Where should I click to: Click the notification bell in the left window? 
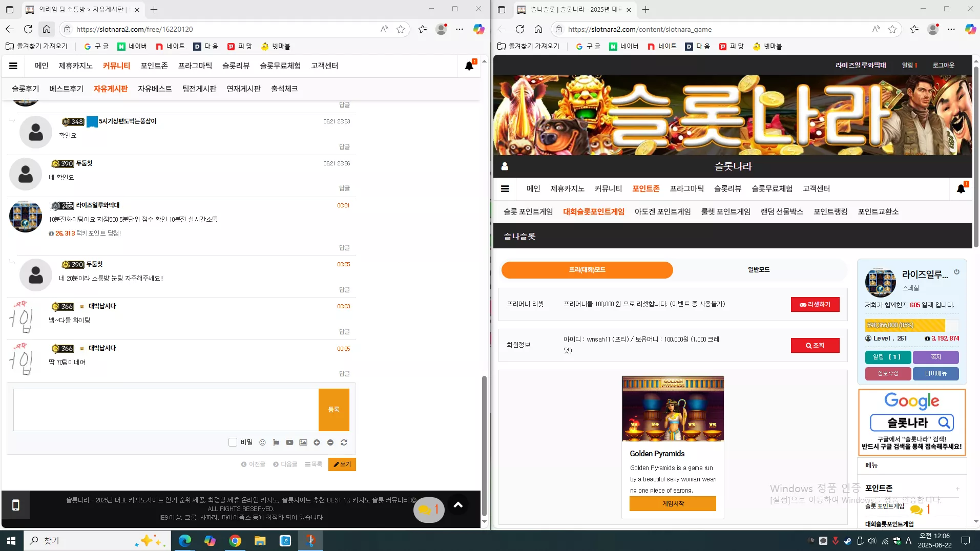pos(469,66)
